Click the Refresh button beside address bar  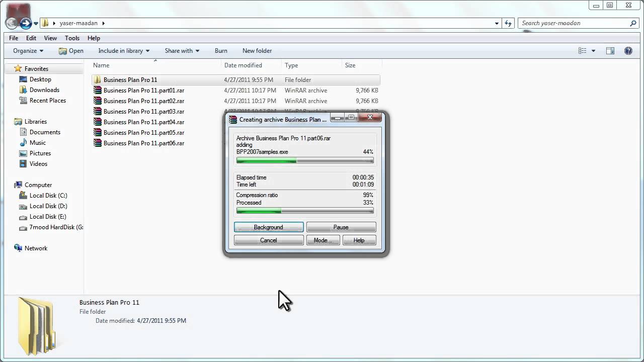coord(508,23)
